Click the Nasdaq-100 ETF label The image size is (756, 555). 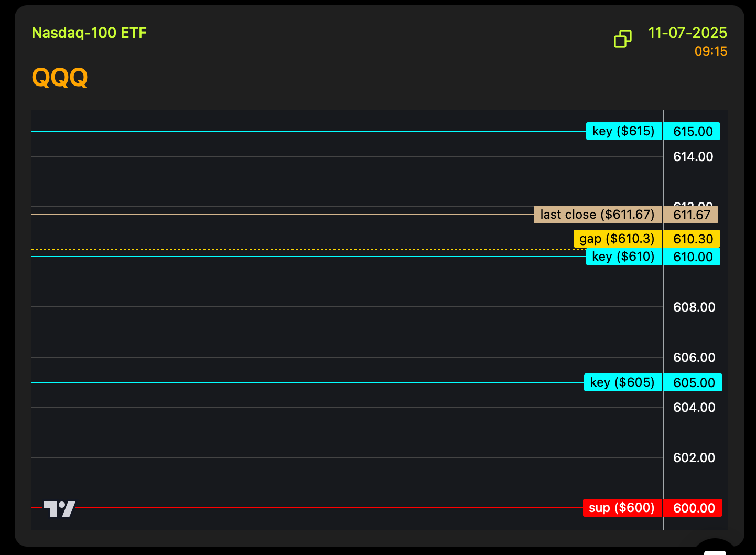coord(89,33)
